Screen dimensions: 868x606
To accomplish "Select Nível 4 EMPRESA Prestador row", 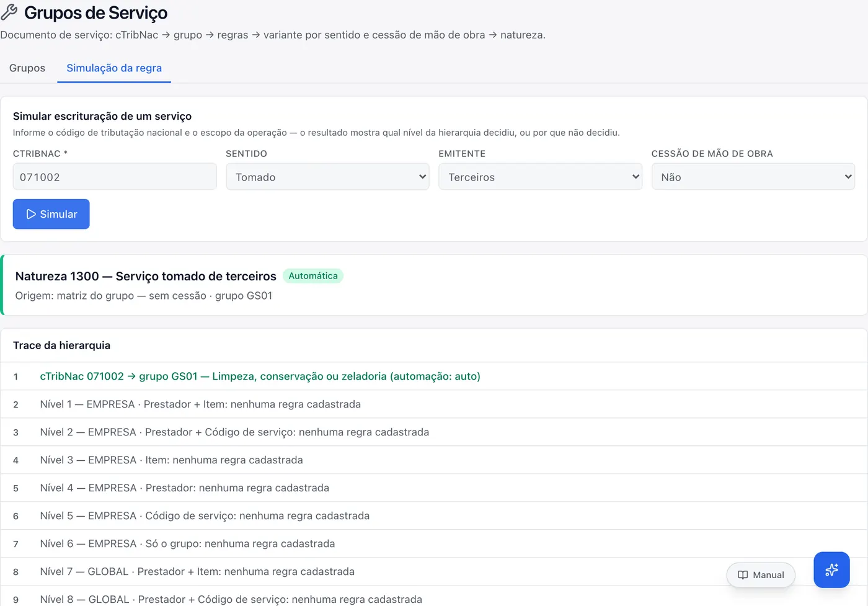I will coord(434,488).
